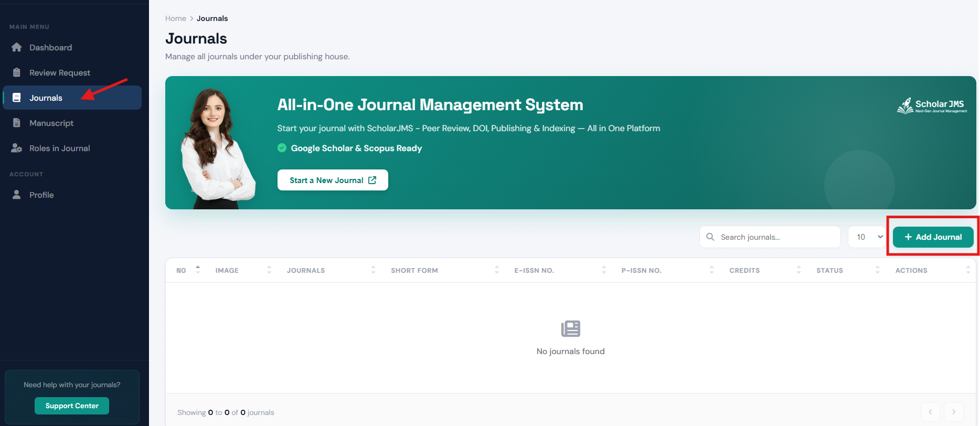Viewport: 980px width, 426px height.
Task: Click the green checkmark icon by Google Scholar
Action: tap(282, 148)
